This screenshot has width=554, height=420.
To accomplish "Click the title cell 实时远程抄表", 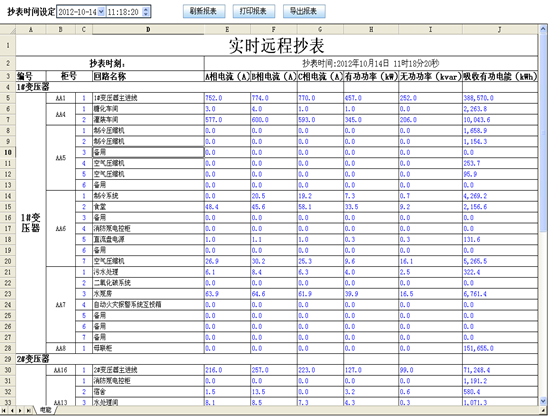I will [x=277, y=45].
